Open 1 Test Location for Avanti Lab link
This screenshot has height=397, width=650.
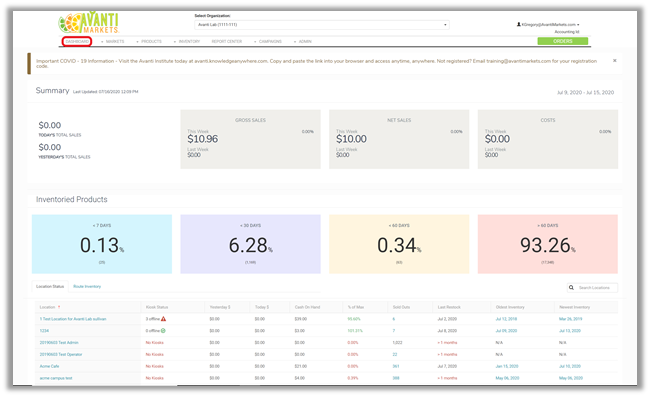(73, 319)
